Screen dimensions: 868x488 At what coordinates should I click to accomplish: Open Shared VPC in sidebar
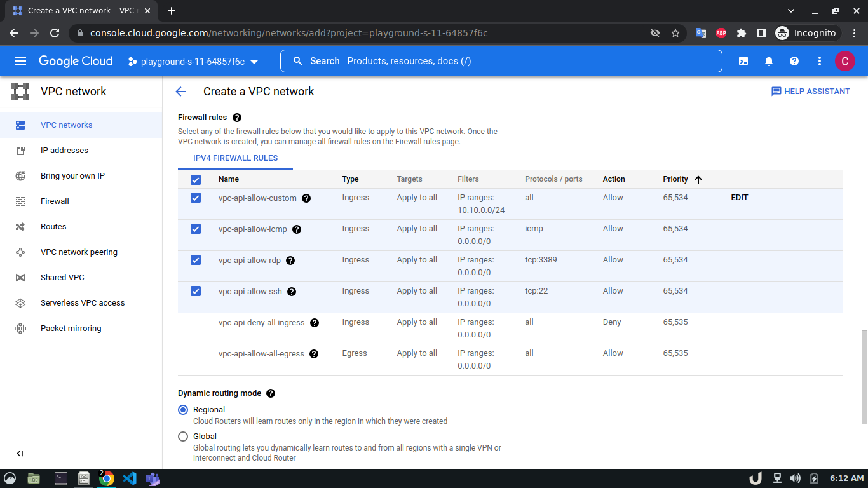pos(81,278)
